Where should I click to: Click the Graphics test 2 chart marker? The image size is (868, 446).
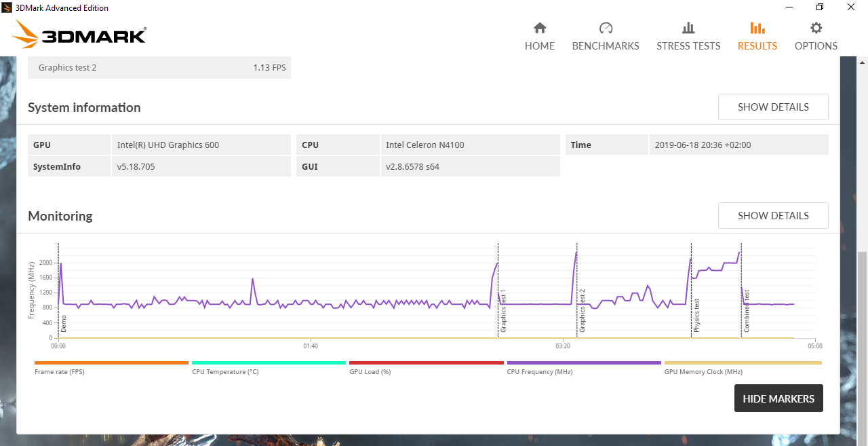pos(582,310)
